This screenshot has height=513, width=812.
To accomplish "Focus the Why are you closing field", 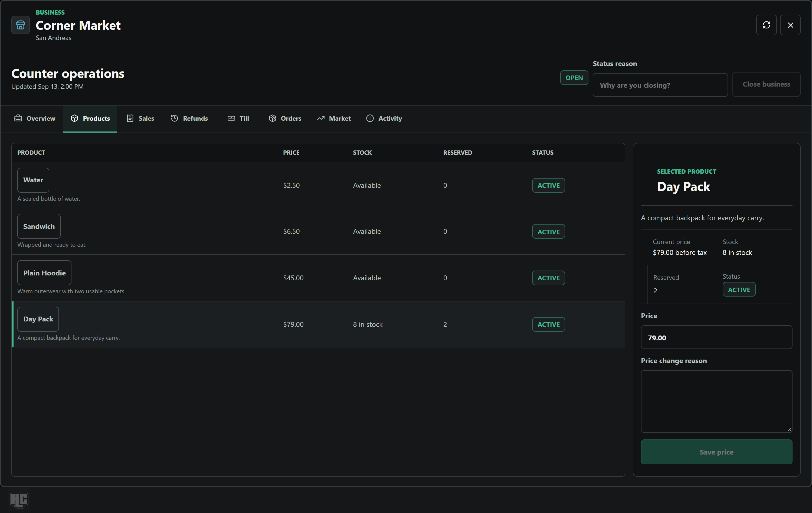I will 660,85.
